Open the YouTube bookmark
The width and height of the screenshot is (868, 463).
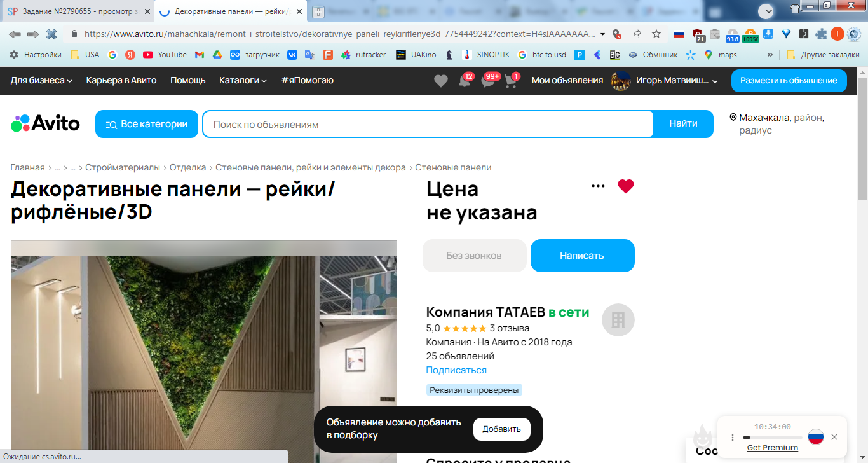click(x=165, y=55)
